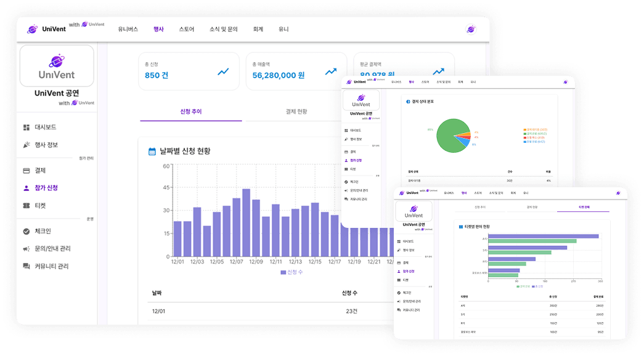Click the 문의/안내 관리 megaphone icon in main sidebar

26,249
